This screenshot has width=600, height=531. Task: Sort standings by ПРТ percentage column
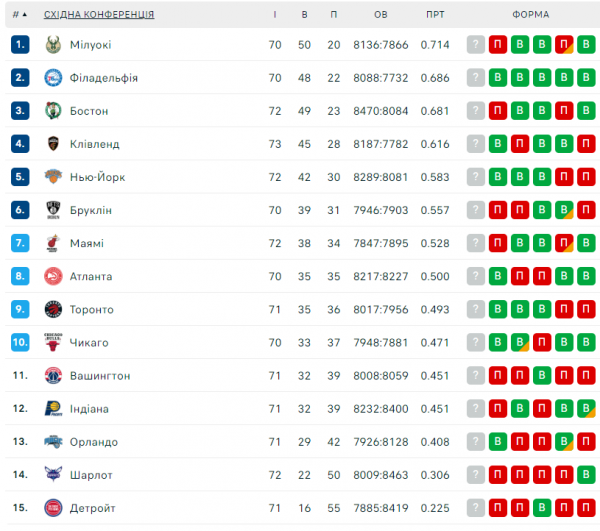point(435,15)
